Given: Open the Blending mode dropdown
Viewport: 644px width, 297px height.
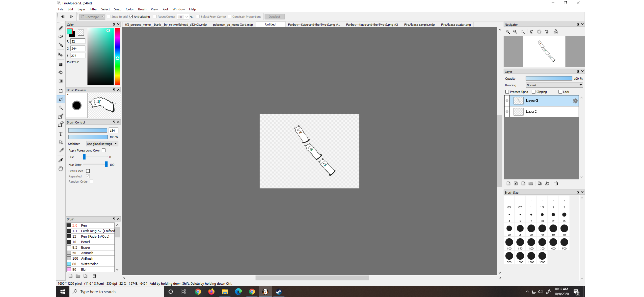Looking at the screenshot, I should (554, 85).
